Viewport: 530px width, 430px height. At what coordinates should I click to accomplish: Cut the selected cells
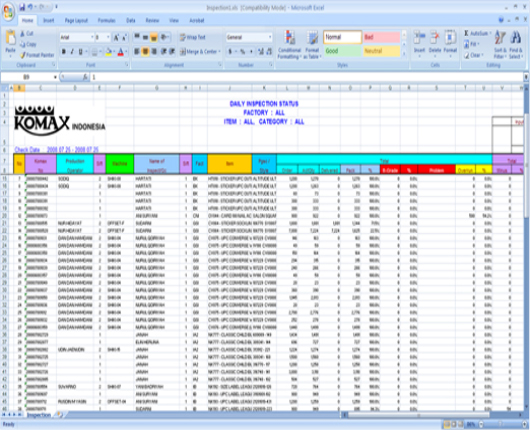[x=27, y=33]
